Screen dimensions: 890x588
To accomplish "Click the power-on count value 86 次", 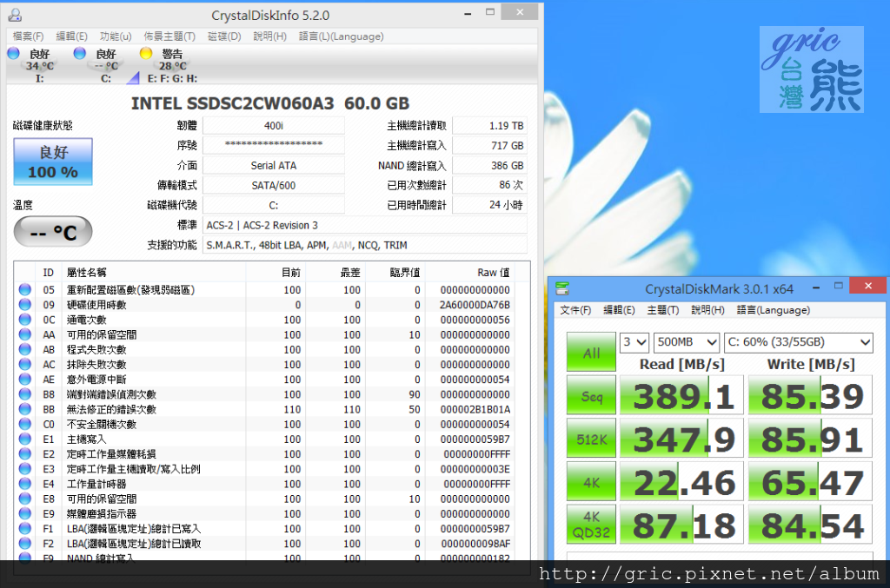I will [490, 185].
